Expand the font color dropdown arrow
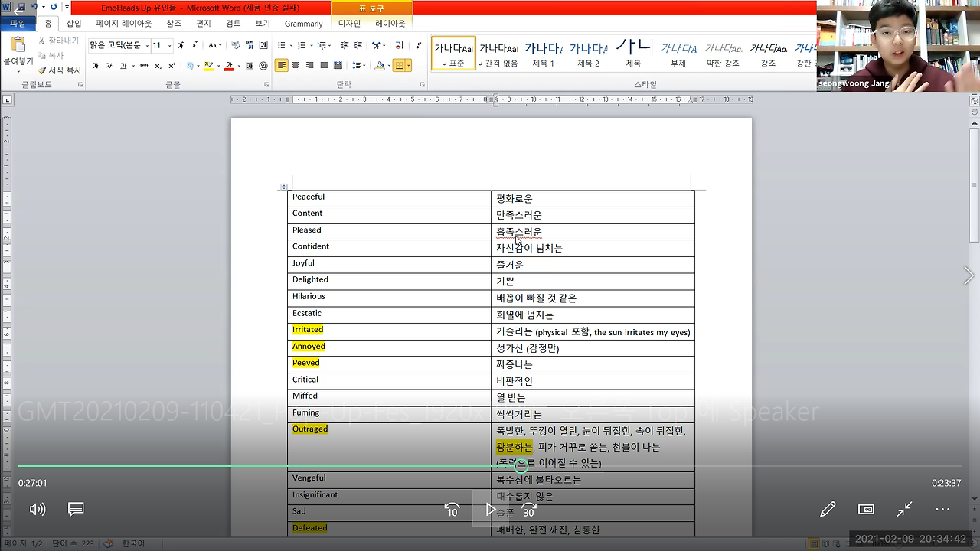This screenshot has height=551, width=980. click(238, 65)
